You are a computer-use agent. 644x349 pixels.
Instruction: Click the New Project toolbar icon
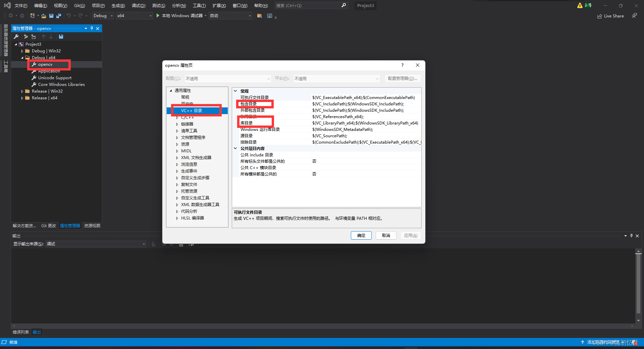coord(32,16)
